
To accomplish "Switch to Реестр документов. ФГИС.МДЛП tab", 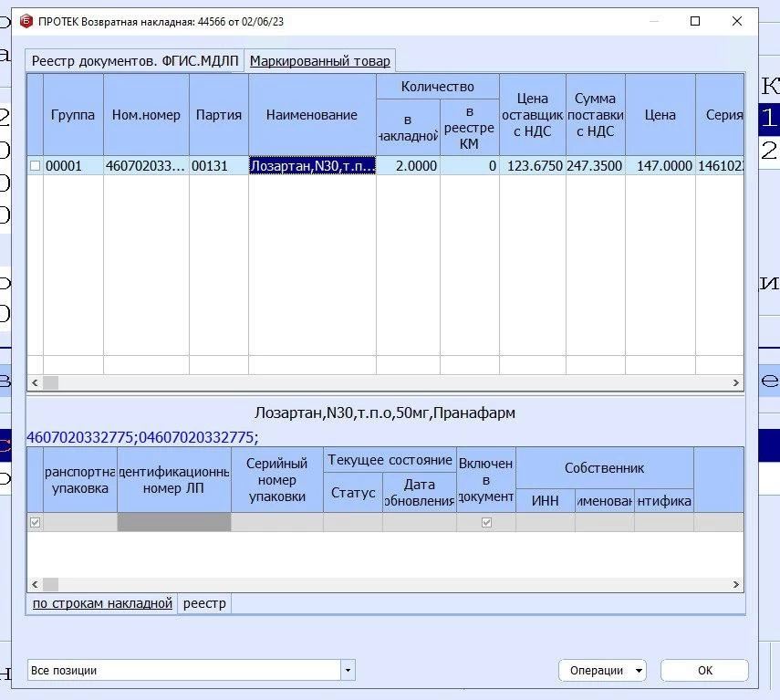I will 135,61.
